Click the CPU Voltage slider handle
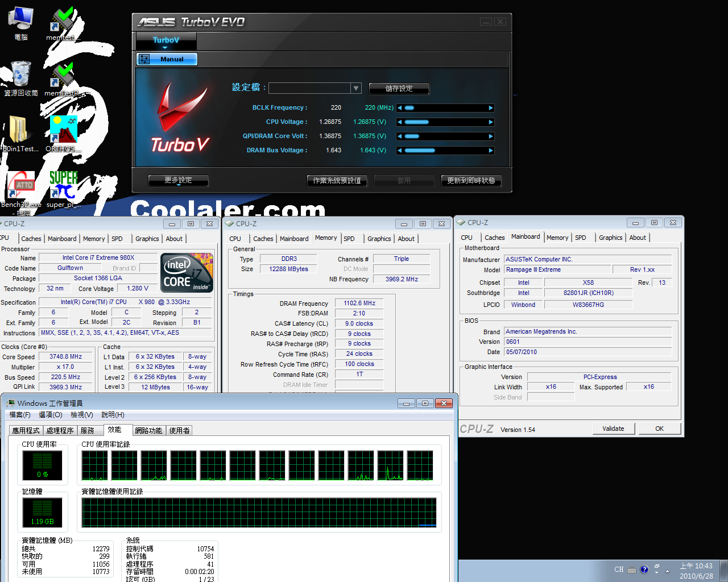728x582 pixels. 417,122
